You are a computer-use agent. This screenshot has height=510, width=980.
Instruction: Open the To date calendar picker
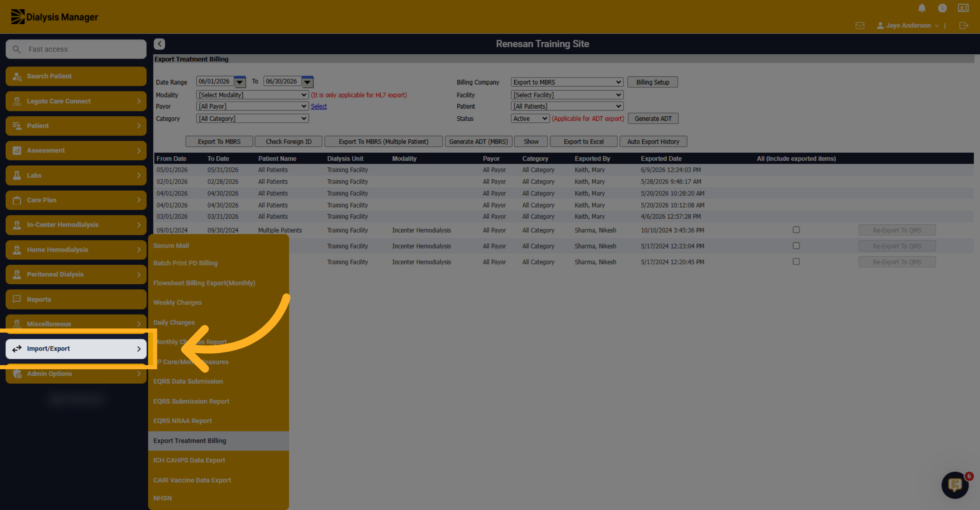click(x=307, y=82)
